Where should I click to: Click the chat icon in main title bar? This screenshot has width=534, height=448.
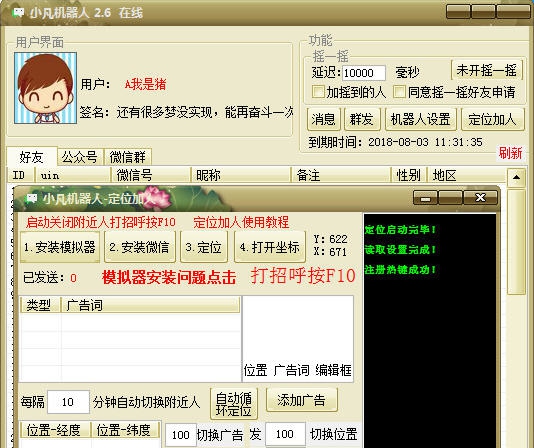19,13
